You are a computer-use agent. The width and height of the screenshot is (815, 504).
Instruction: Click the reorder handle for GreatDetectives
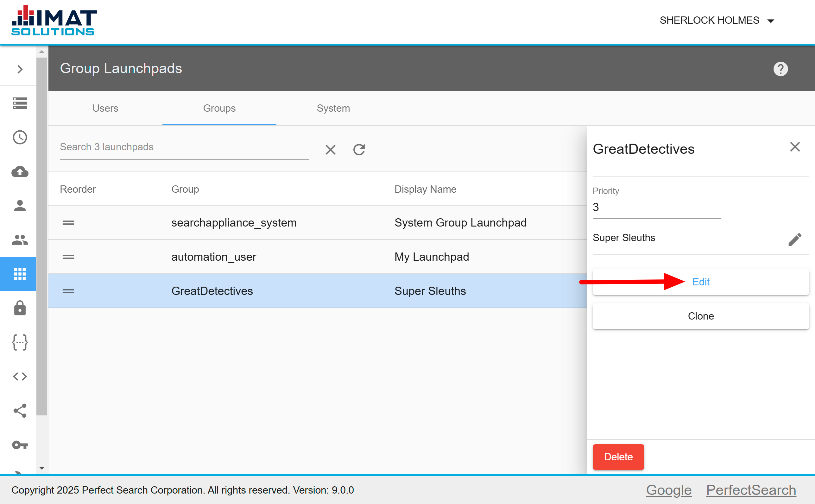68,291
